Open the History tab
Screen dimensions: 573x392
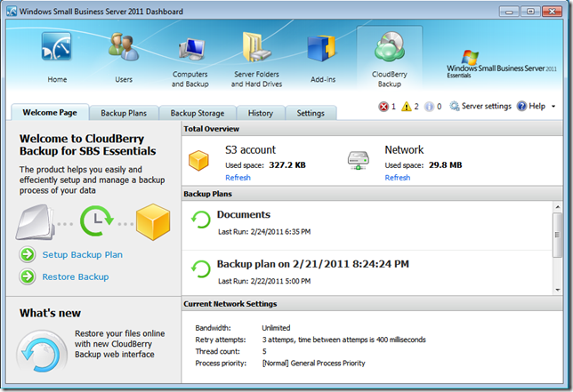pyautogui.click(x=260, y=113)
